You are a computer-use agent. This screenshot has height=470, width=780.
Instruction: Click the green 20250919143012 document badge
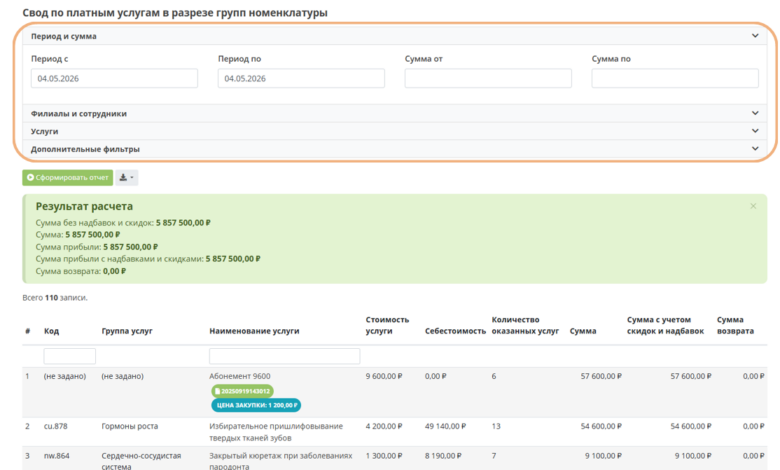pyautogui.click(x=242, y=391)
